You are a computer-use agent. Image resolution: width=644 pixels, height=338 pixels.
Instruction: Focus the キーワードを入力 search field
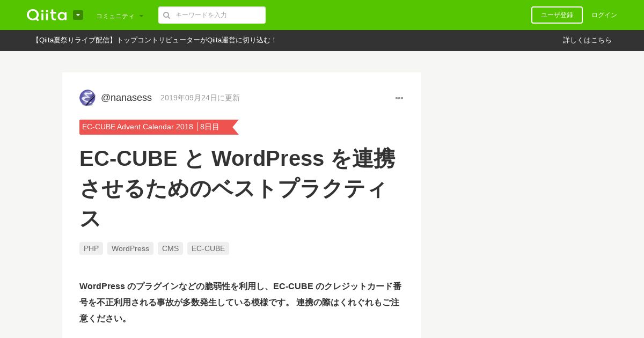pos(212,15)
